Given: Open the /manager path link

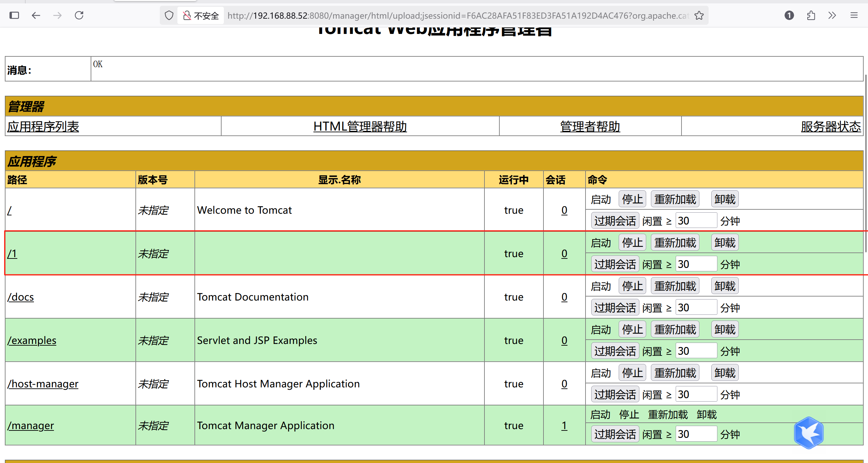Looking at the screenshot, I should 31,426.
